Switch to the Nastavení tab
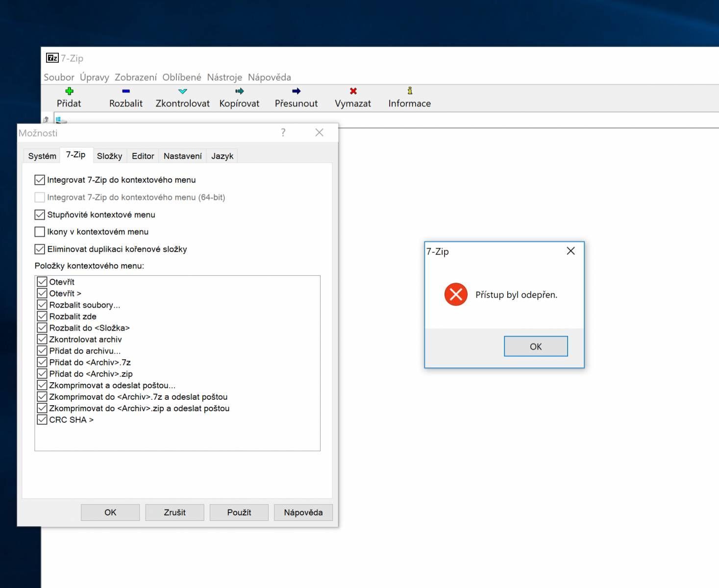Image resolution: width=719 pixels, height=588 pixels. pyautogui.click(x=183, y=156)
